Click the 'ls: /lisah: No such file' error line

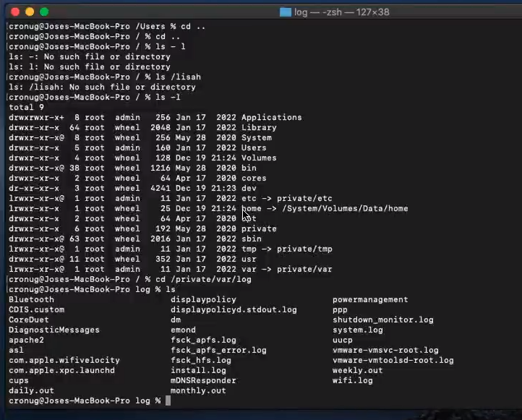click(x=102, y=87)
